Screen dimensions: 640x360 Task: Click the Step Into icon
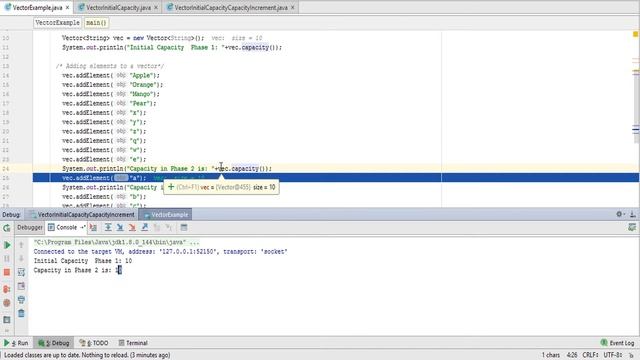click(x=120, y=227)
